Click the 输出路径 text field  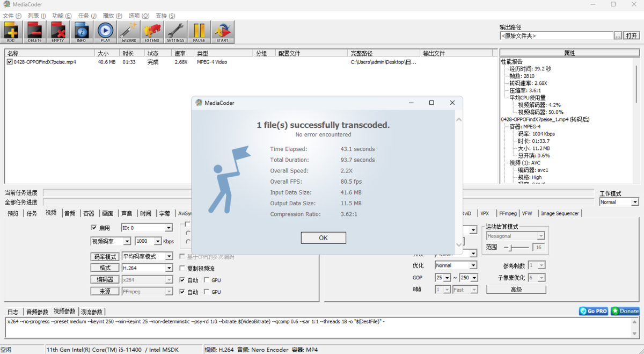(x=556, y=36)
